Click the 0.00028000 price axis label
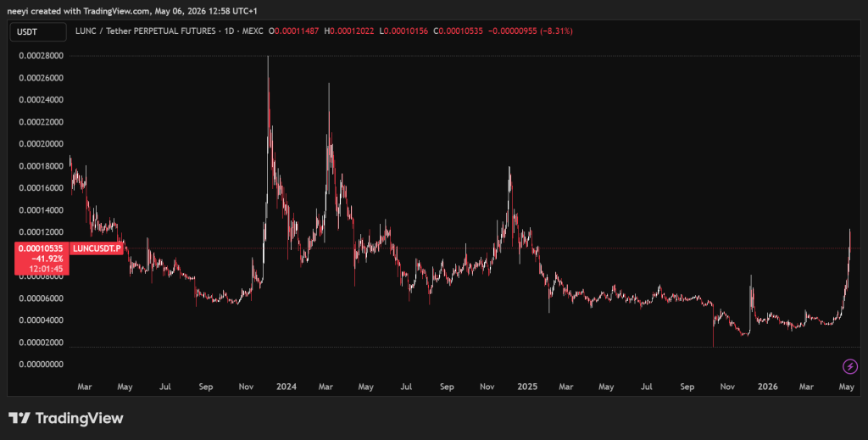Viewport: 868px width, 440px height. [41, 56]
